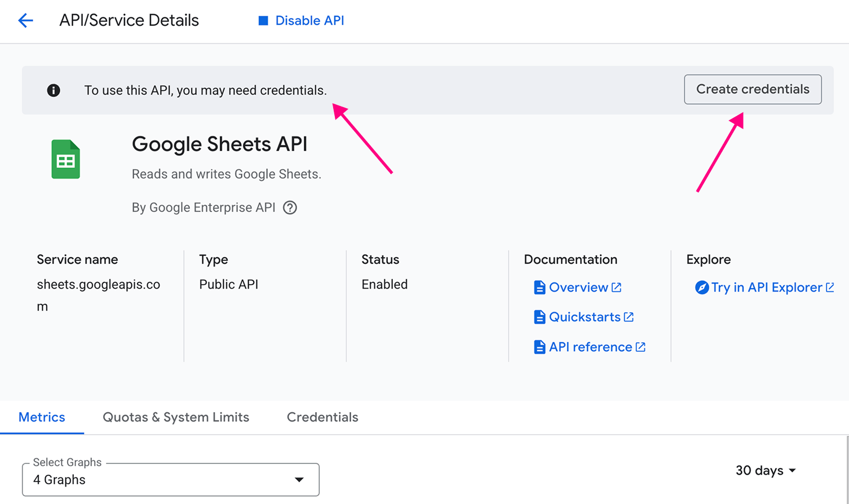Switch to the Quotas & System Limits tab
Viewport: 849px width, 504px height.
(176, 417)
